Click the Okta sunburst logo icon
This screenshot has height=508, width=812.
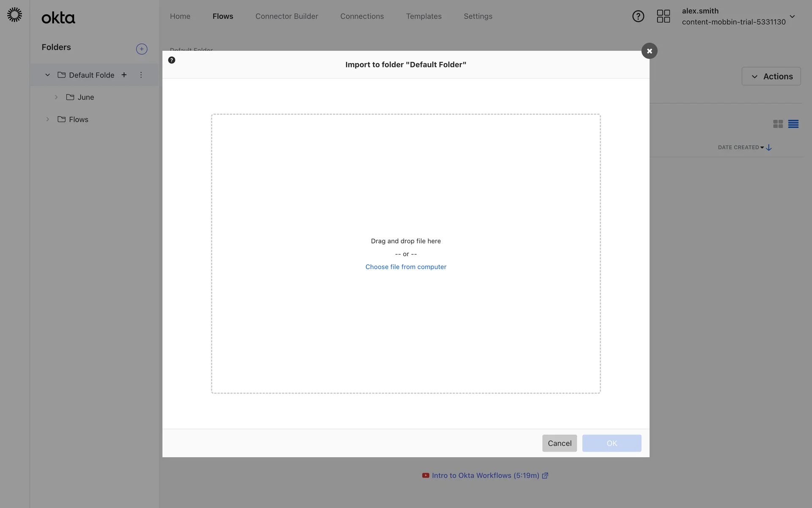[14, 15]
